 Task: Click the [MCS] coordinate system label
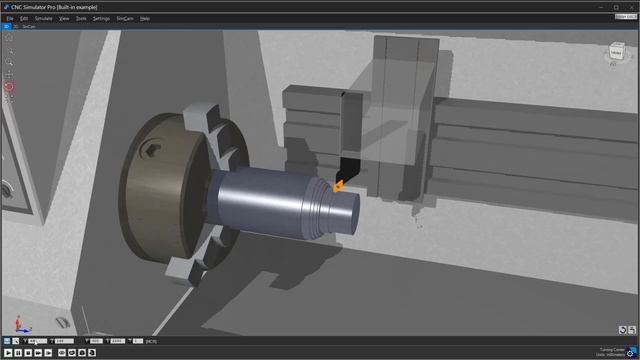click(151, 341)
